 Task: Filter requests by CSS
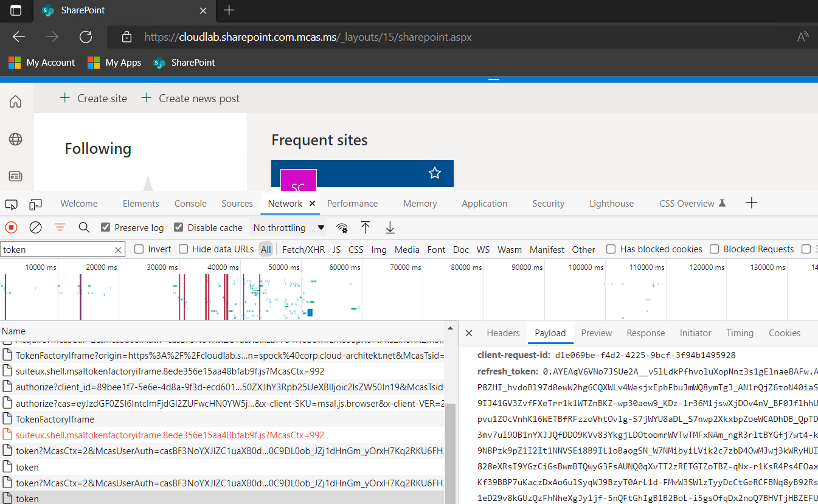point(356,249)
